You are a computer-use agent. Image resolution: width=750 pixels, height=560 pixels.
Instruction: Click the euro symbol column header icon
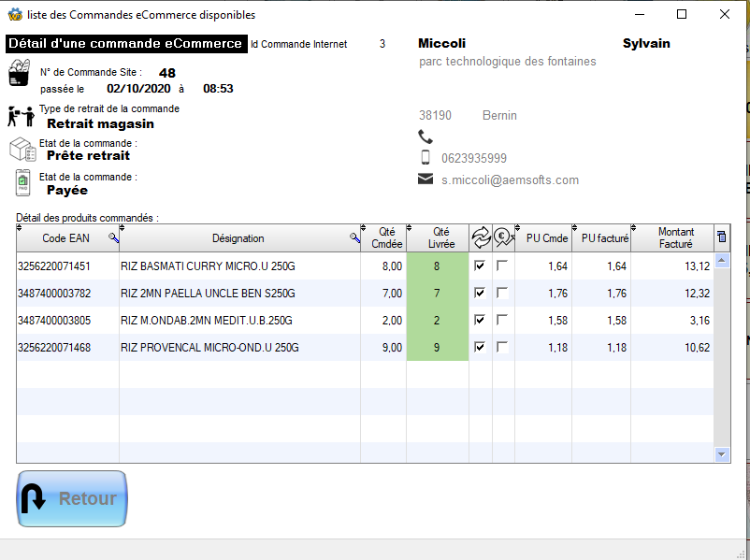(x=503, y=237)
